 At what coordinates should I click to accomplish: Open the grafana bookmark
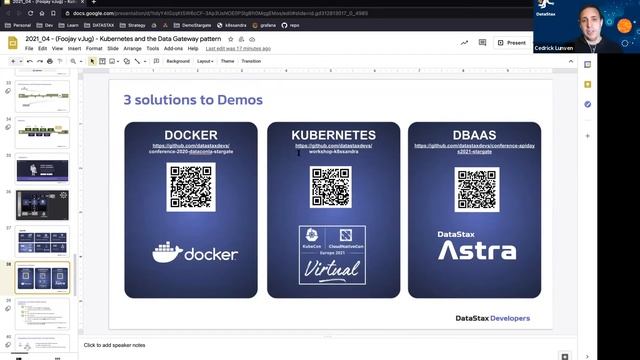pos(264,25)
